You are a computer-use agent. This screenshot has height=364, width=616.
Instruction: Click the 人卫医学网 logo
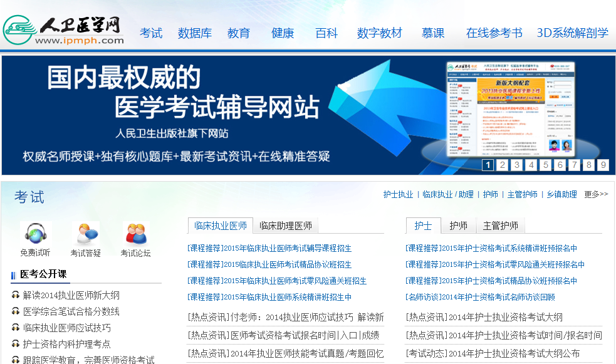(x=63, y=29)
